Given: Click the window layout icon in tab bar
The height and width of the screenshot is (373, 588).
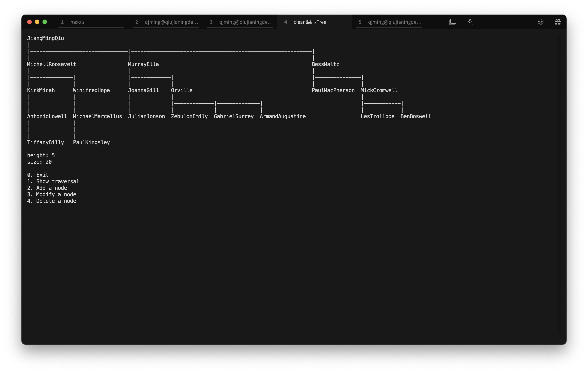Looking at the screenshot, I should click(x=452, y=22).
